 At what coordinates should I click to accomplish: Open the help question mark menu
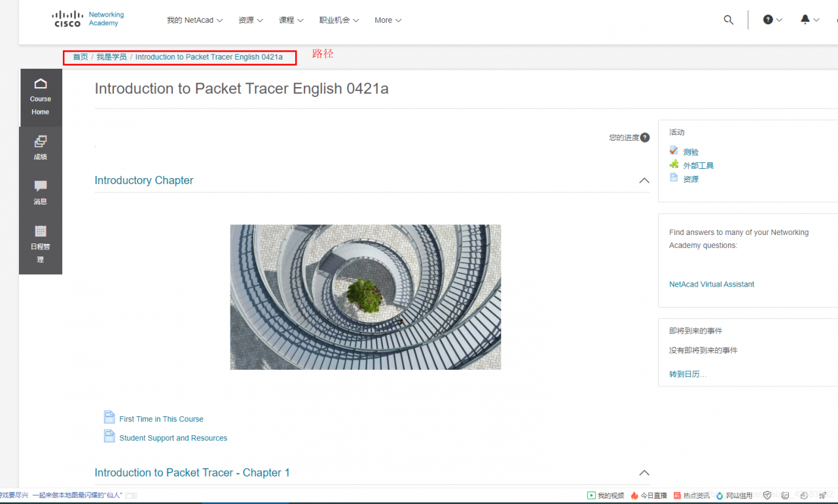[773, 20]
